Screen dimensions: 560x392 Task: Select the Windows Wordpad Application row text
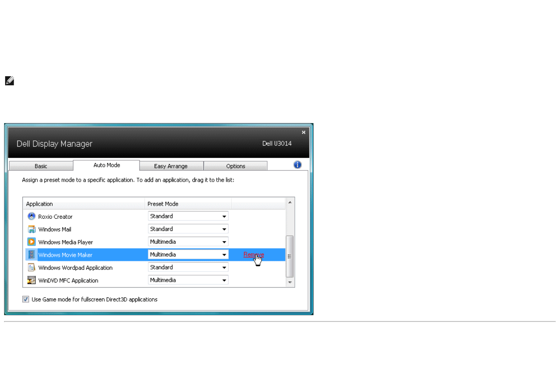tap(75, 268)
